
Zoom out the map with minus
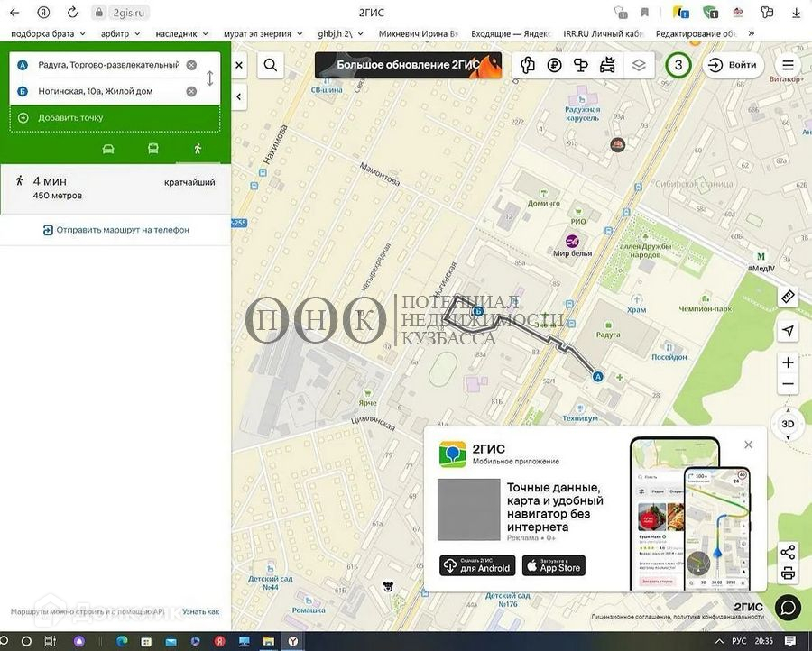(x=788, y=385)
